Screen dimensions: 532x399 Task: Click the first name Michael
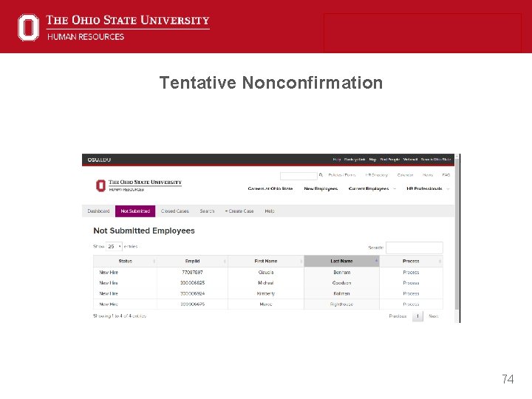(x=266, y=283)
